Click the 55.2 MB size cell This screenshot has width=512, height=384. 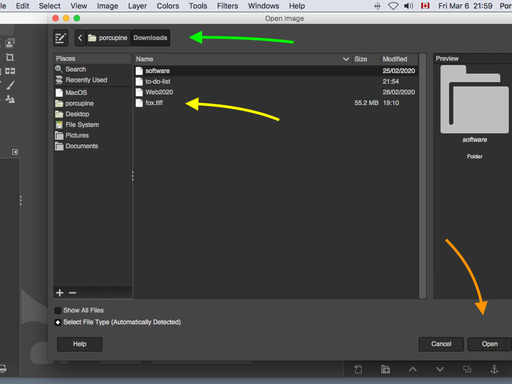point(366,103)
